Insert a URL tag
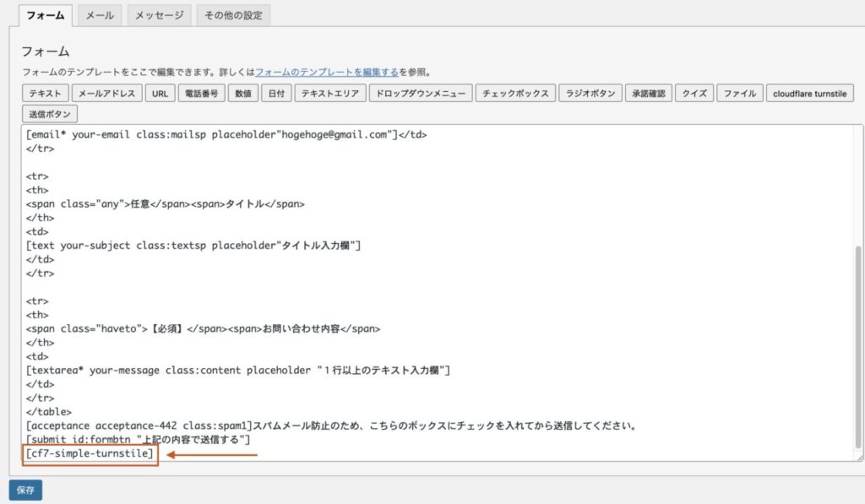Screen dimensions: 865x504 (160, 93)
